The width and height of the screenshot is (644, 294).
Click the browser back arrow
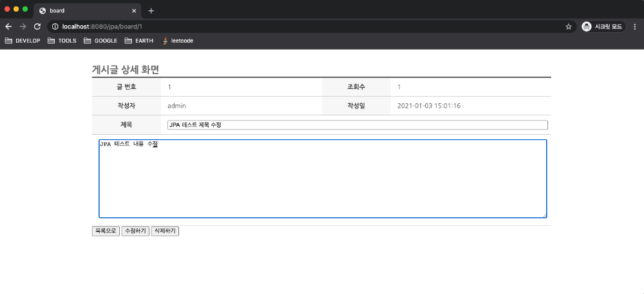pos(8,26)
